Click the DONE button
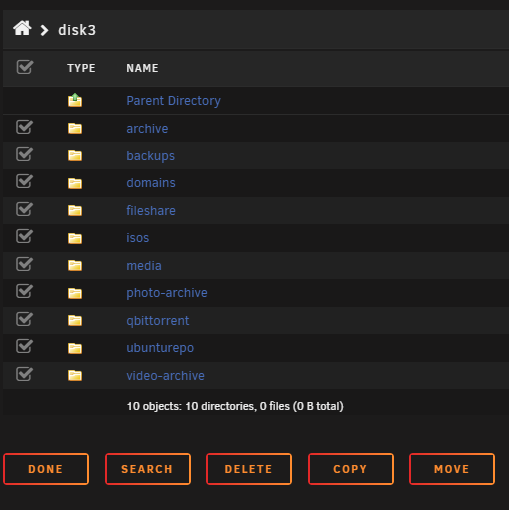The image size is (509, 510). 46,469
